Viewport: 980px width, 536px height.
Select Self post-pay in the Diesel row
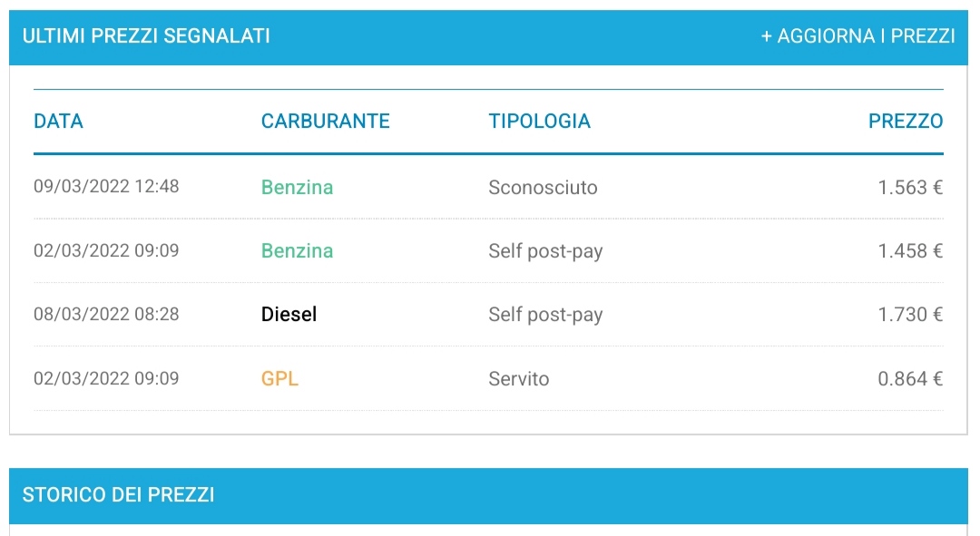(x=545, y=315)
